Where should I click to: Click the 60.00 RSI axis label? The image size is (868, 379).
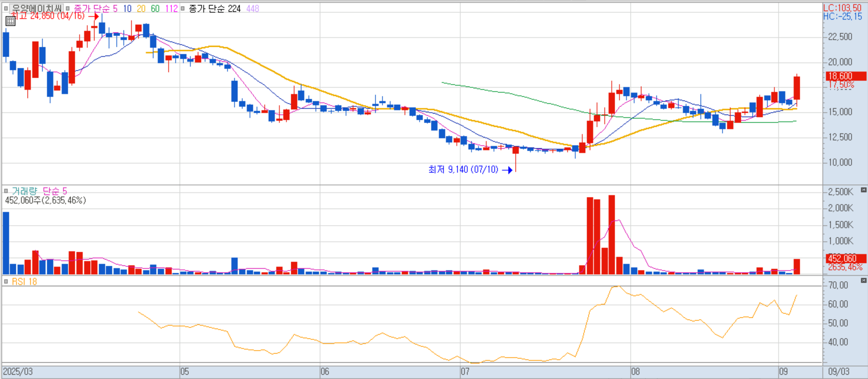tap(838, 304)
